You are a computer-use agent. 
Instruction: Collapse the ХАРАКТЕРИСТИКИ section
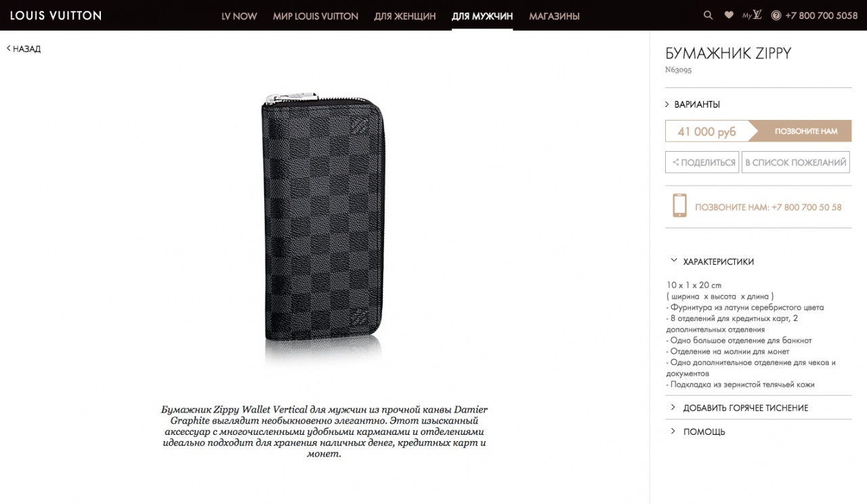pyautogui.click(x=718, y=261)
